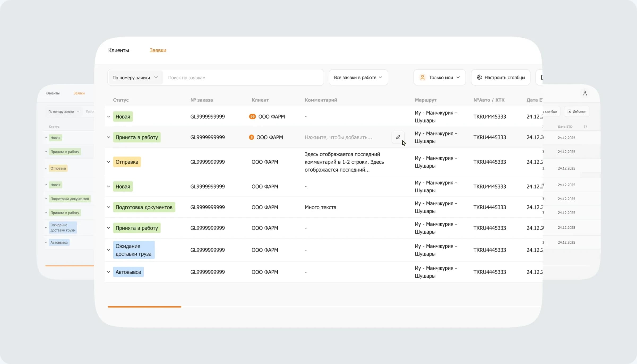Screen dimensions: 637x364
Task: Click the Ожидание доставки груза status badge, front window
Action: pyautogui.click(x=134, y=250)
